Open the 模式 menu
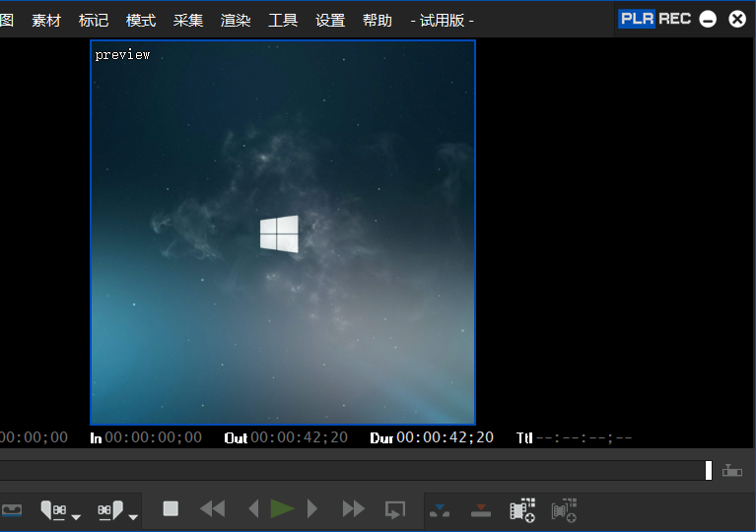This screenshot has height=532, width=756. pyautogui.click(x=141, y=21)
